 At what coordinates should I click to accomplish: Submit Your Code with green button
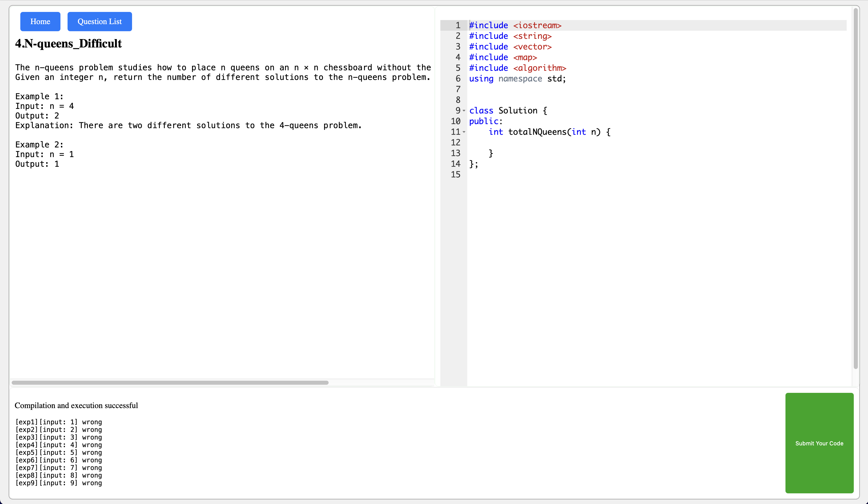pos(819,443)
